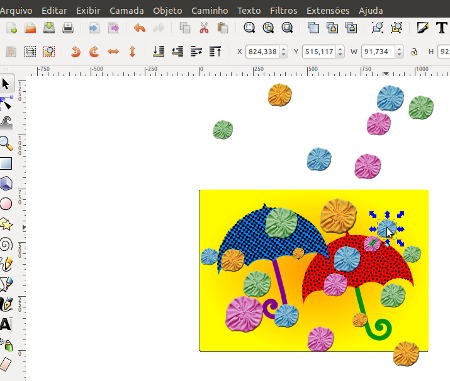Increase the W value with up arrow
Image resolution: width=450 pixels, height=381 pixels.
click(x=399, y=49)
